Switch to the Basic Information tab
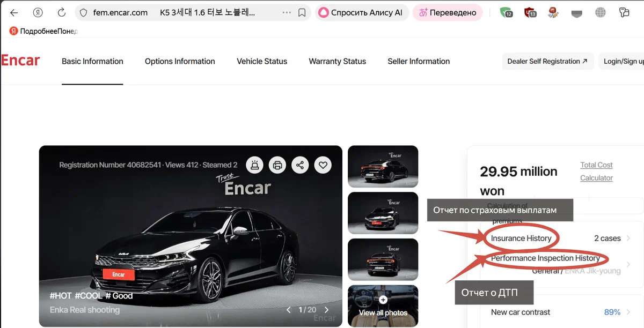 coord(92,61)
